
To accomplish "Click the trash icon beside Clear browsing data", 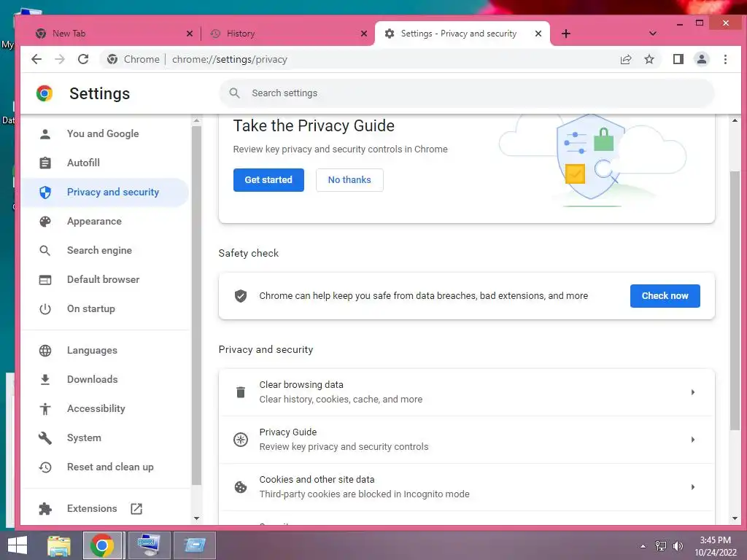I will click(241, 392).
